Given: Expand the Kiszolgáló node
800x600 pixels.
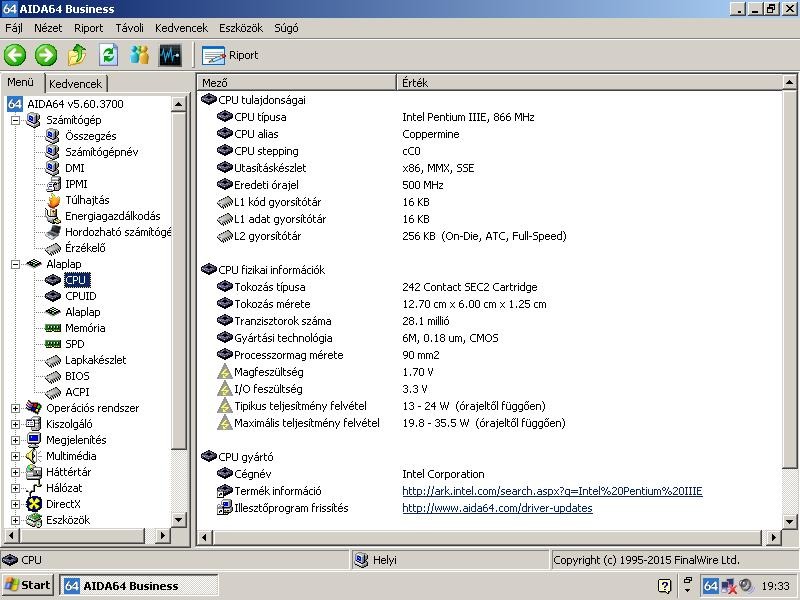Looking at the screenshot, I should click(x=15, y=424).
